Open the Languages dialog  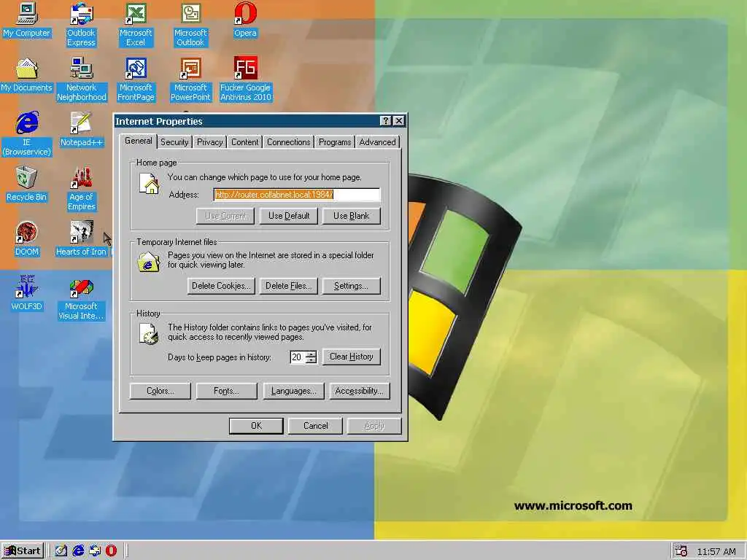click(x=293, y=391)
